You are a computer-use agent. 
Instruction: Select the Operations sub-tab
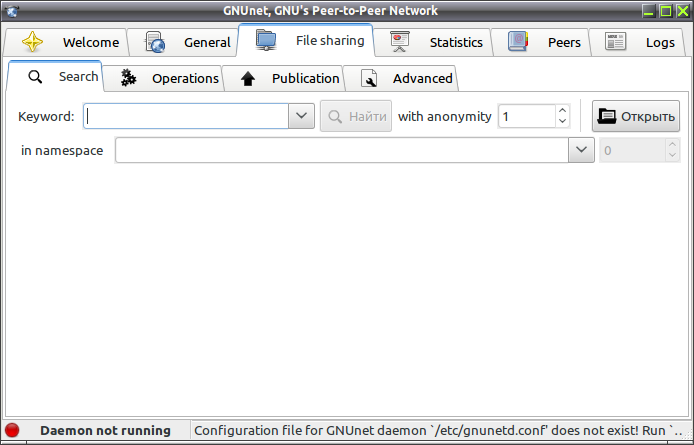pyautogui.click(x=163, y=78)
